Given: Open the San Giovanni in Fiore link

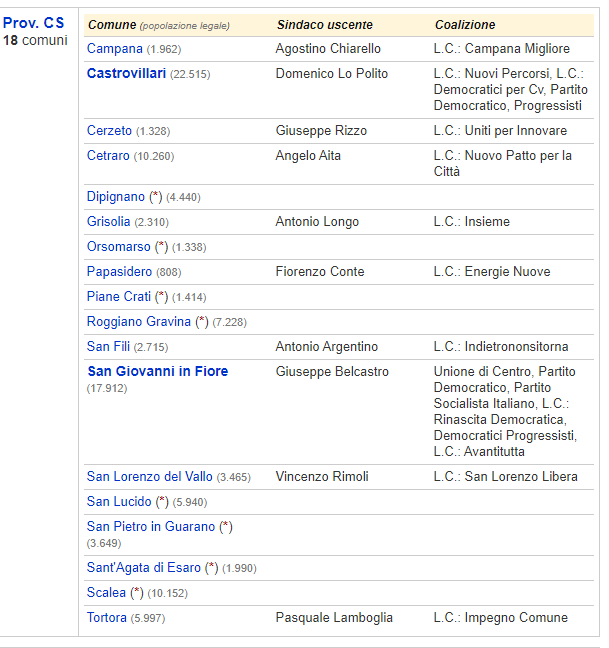Looking at the screenshot, I should 157,372.
